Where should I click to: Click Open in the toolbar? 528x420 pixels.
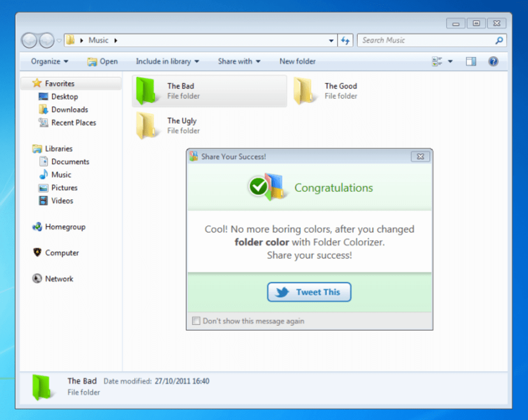click(102, 61)
